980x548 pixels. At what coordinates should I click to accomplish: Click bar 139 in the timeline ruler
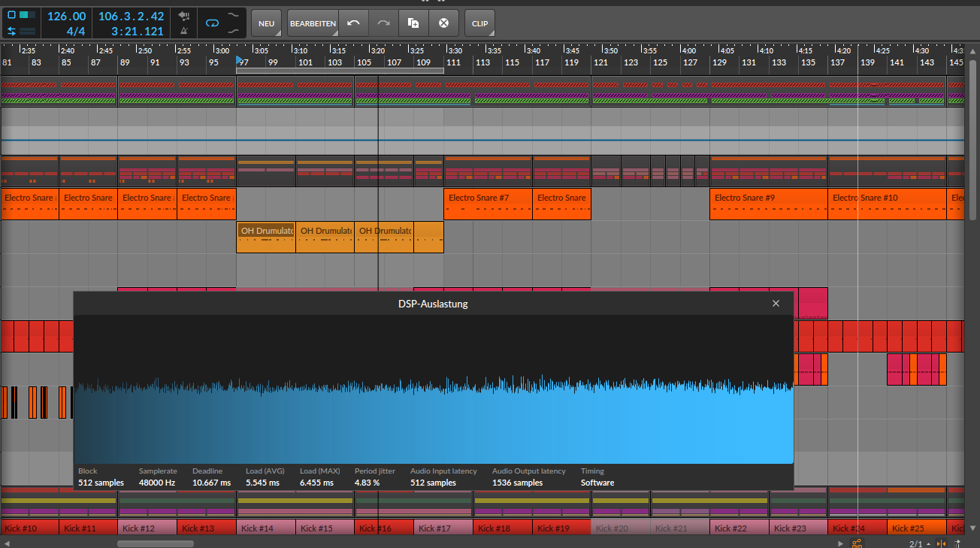pos(867,62)
